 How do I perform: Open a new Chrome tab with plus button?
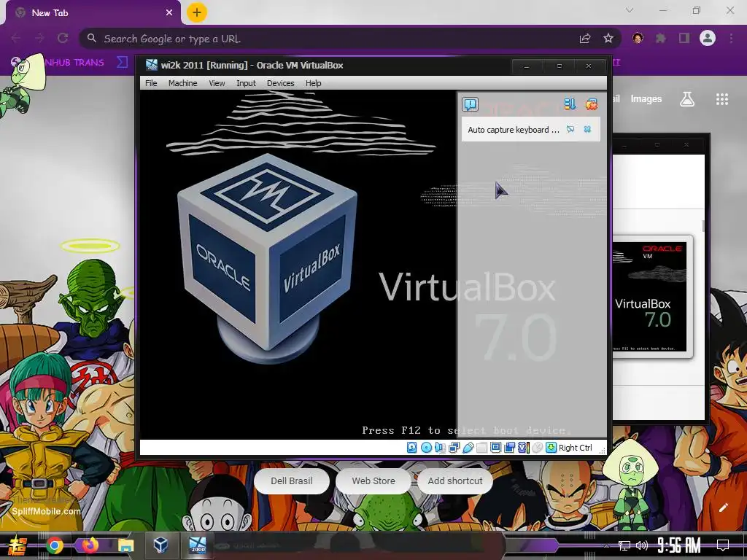tap(197, 13)
